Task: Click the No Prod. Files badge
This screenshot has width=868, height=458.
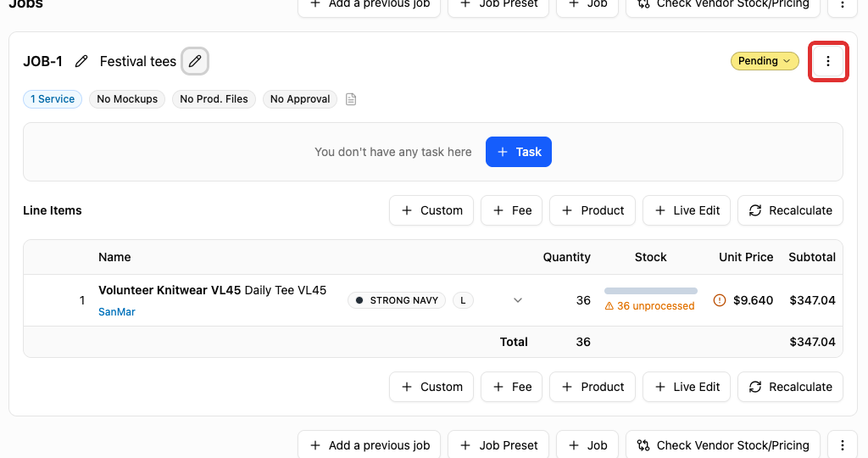Action: click(214, 99)
